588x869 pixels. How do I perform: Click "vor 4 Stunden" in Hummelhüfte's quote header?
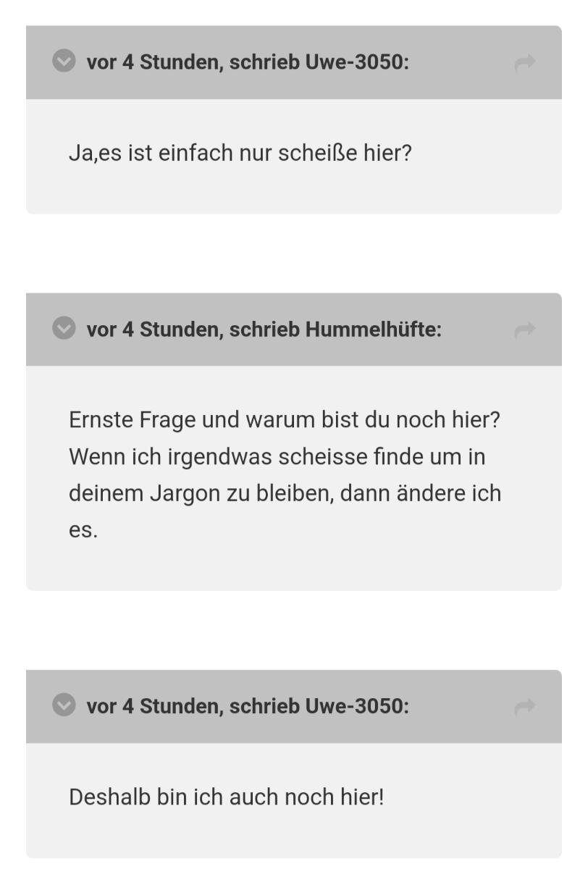(154, 329)
